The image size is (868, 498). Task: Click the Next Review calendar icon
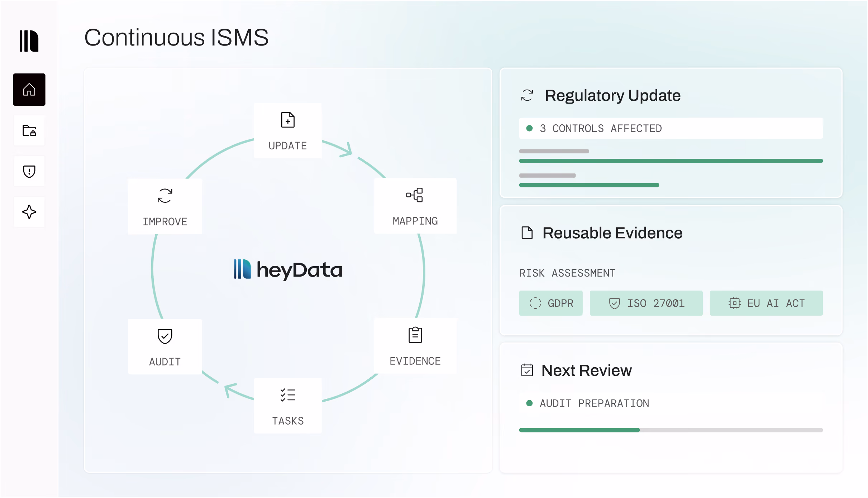(x=527, y=370)
